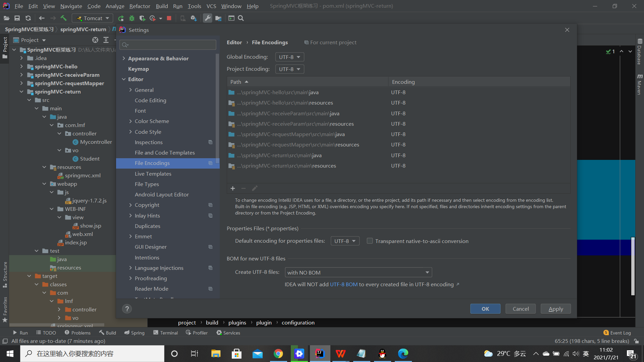
Task: Open the Maven tool window sidebar
Action: point(639,84)
